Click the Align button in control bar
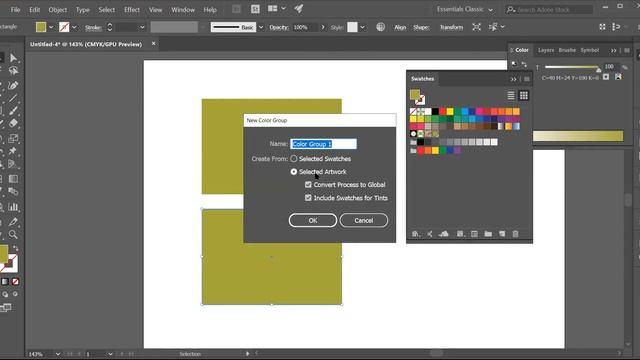 400,27
